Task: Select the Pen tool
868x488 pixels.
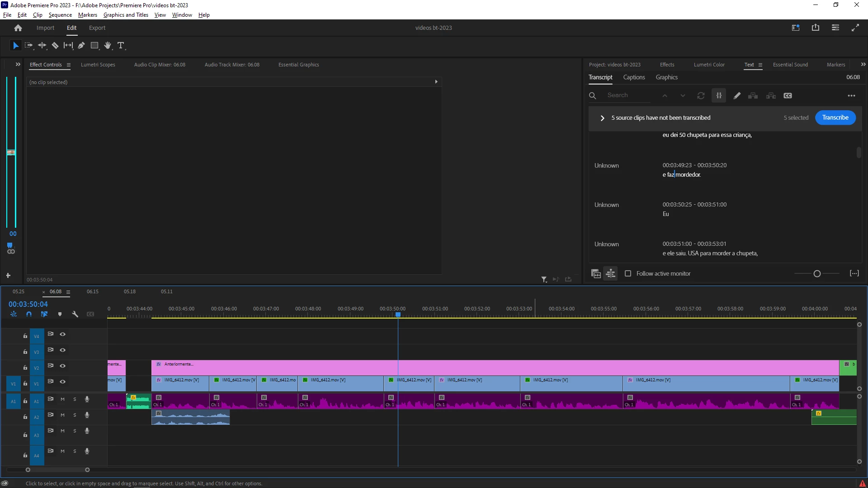Action: coord(81,46)
